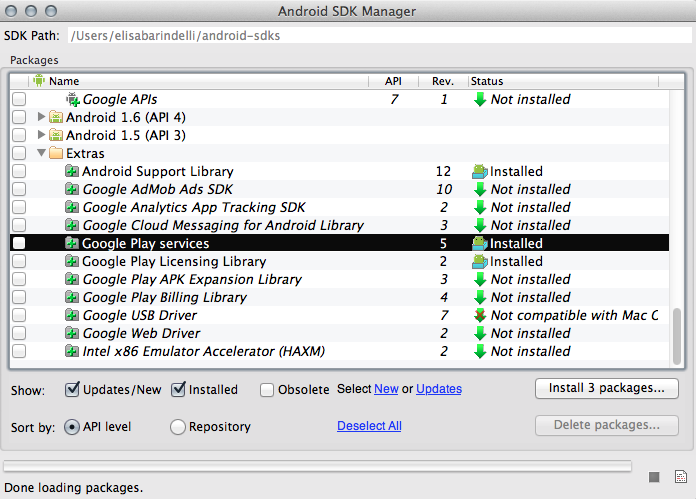Select the Google Web Driver row text
The height and width of the screenshot is (499, 696).
click(x=142, y=333)
